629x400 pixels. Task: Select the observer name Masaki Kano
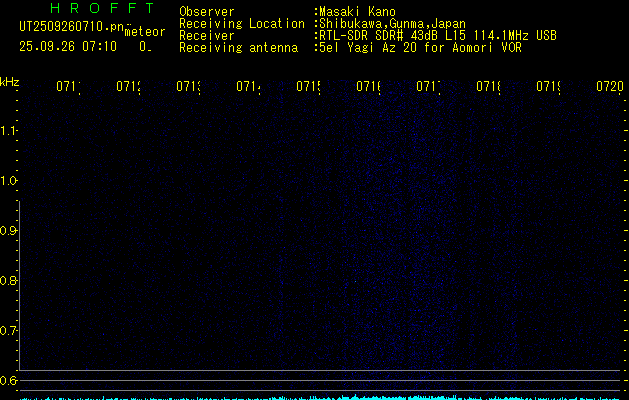pos(357,12)
